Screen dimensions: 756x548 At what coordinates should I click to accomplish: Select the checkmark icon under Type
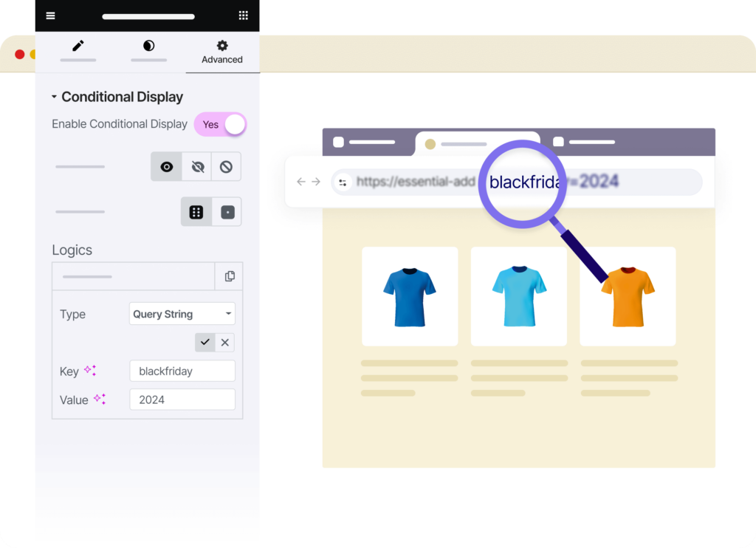click(205, 342)
